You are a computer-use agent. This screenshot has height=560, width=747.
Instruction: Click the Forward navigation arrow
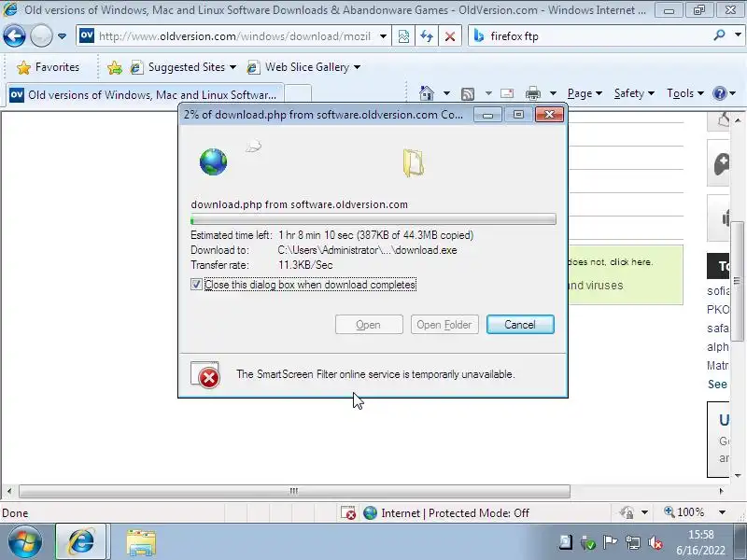(41, 36)
